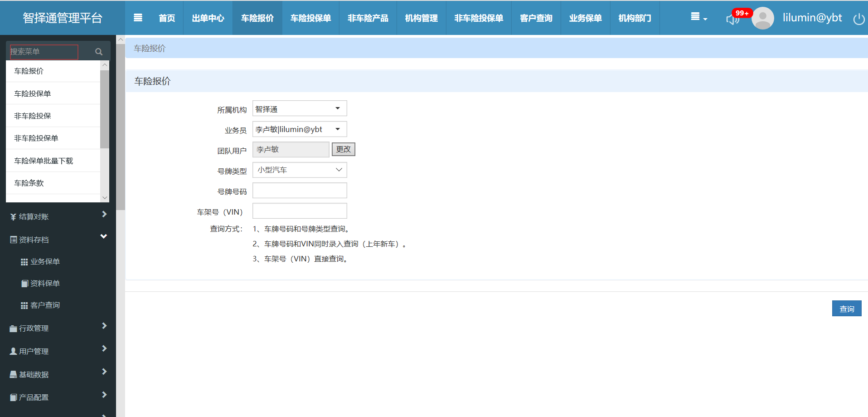This screenshot has height=417, width=868.
Task: Click the 车险报价 breadcrumb text
Action: (x=150, y=48)
